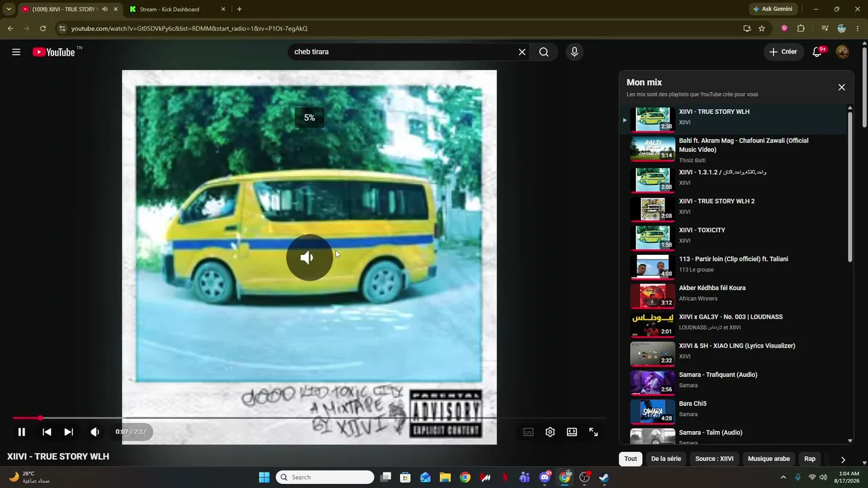Open a new browser tab
This screenshot has height=488, width=868.
[239, 9]
